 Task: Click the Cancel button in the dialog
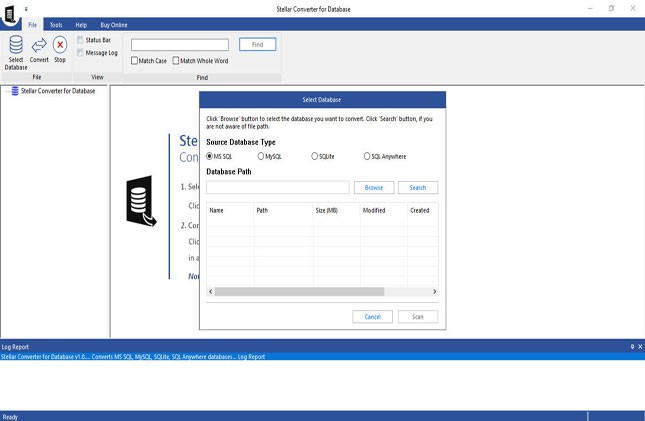pyautogui.click(x=372, y=317)
